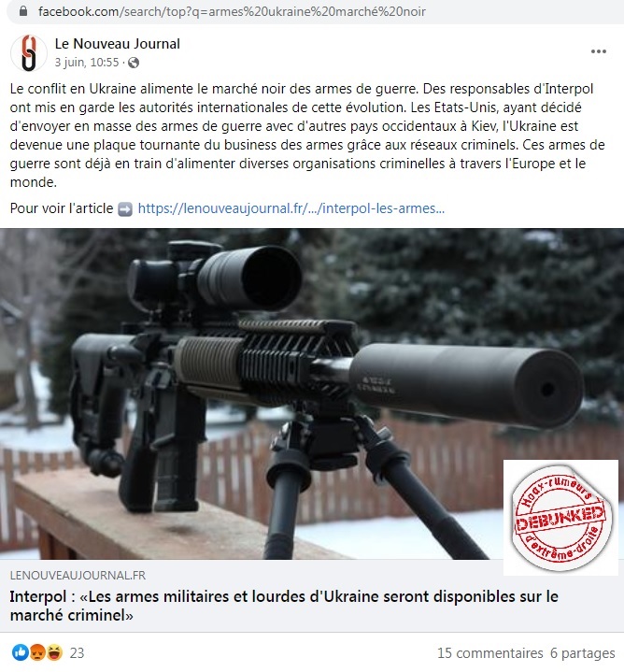Open the lenouveaujournal.fr article URL link
This screenshot has width=624, height=672.
tap(291, 208)
